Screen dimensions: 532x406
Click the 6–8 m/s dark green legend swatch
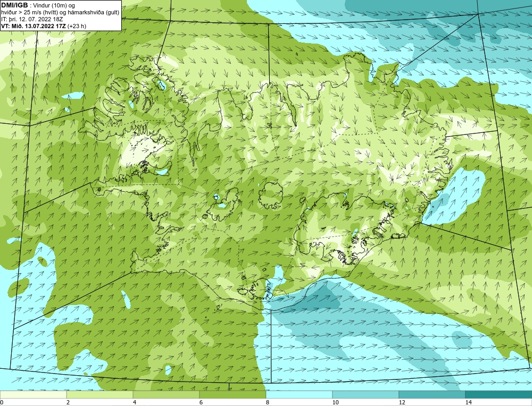(x=233, y=394)
